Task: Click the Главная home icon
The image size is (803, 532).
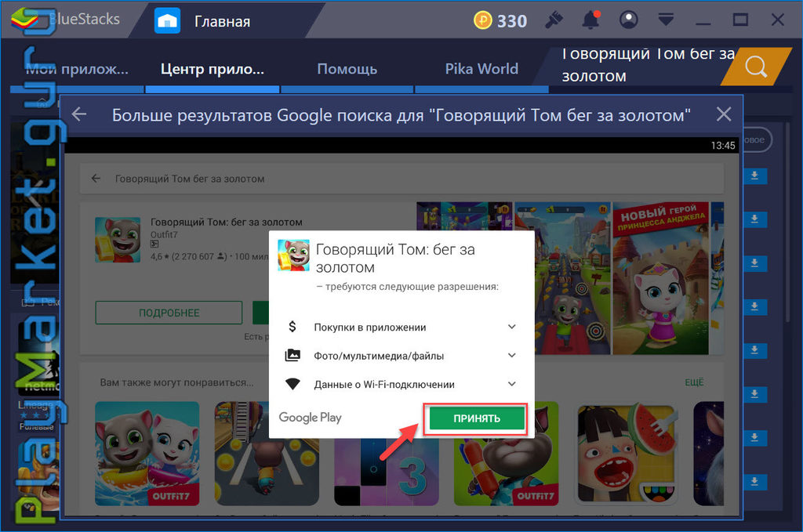Action: pos(168,21)
